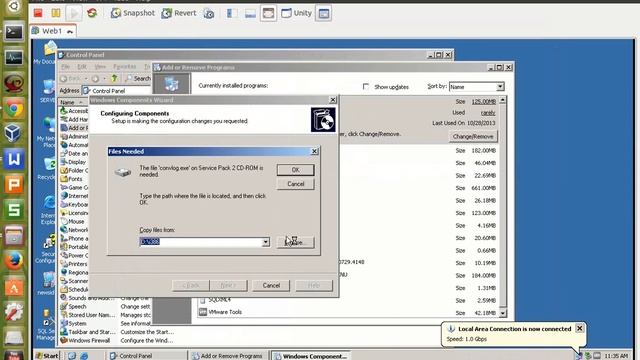
Task: Open Ubuntu Software Center in the dock
Action: [x=14, y=287]
